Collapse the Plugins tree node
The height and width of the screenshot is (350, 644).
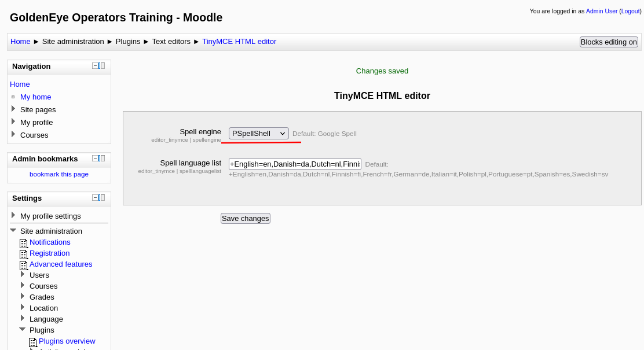(23, 329)
